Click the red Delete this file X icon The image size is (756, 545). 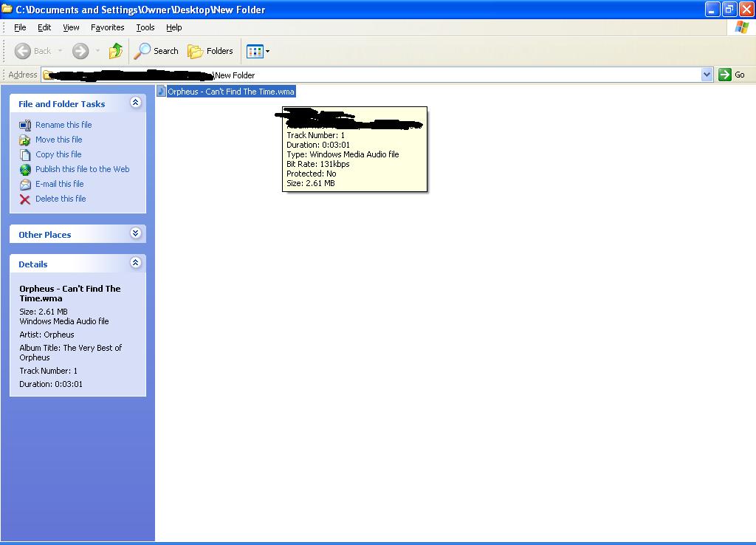pos(25,199)
